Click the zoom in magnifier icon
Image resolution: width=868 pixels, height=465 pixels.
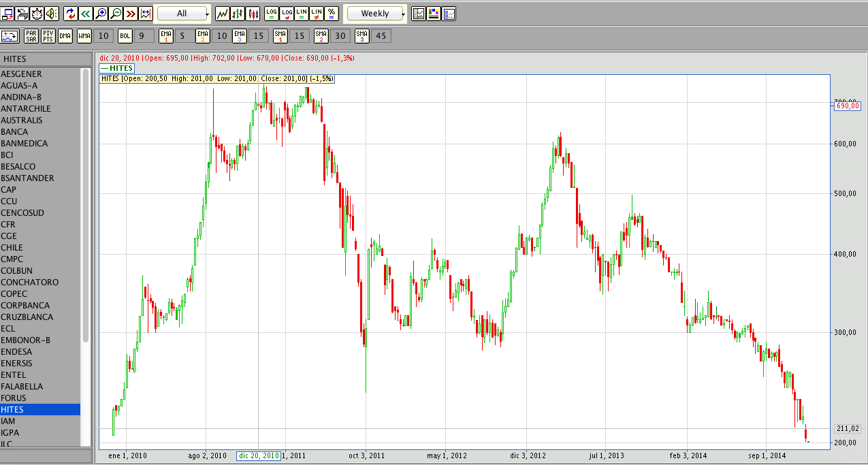click(101, 14)
